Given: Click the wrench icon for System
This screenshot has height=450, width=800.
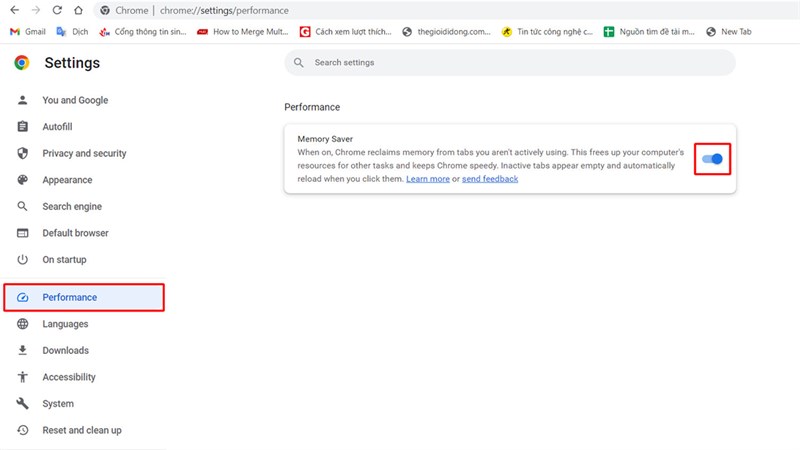Looking at the screenshot, I should point(22,403).
